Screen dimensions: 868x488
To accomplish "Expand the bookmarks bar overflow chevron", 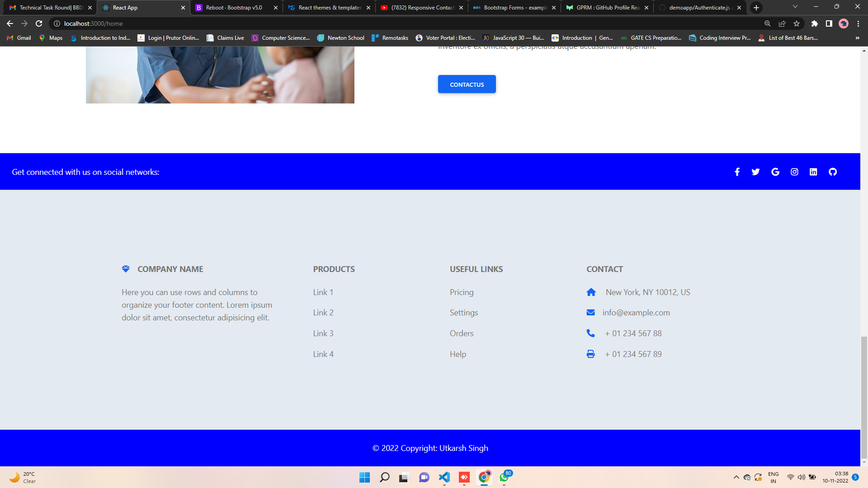I will 857,38.
